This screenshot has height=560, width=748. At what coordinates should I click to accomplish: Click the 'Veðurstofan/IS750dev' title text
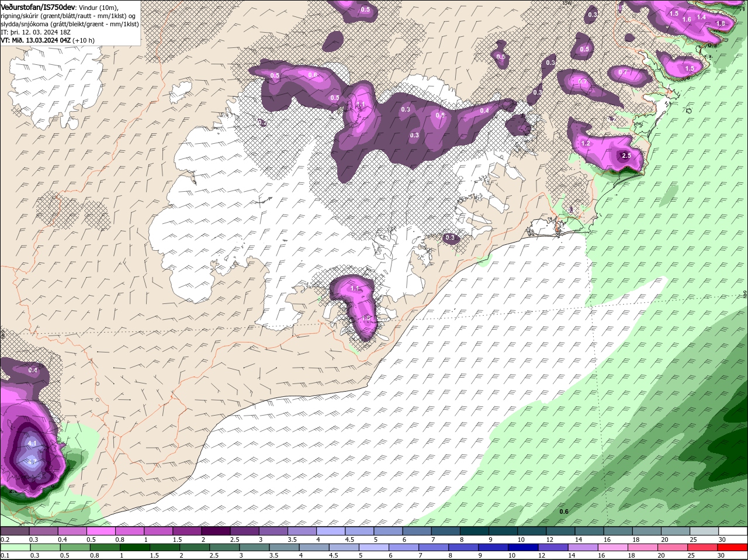[x=38, y=6]
